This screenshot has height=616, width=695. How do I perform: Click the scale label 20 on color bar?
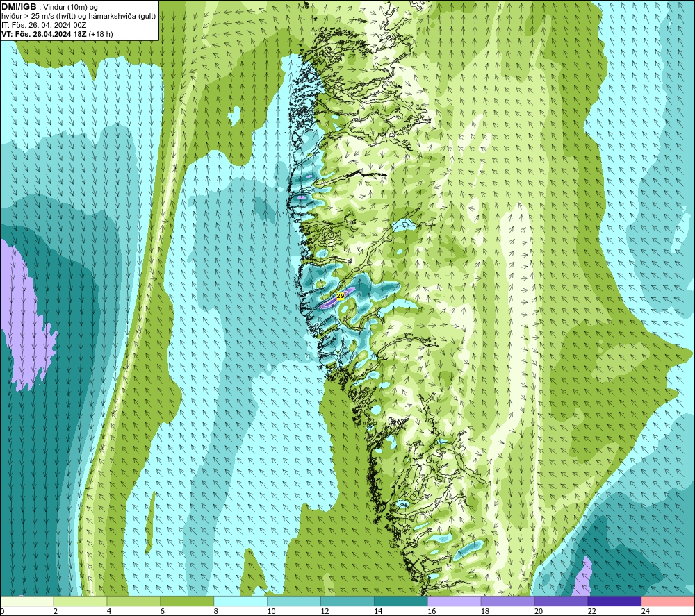pos(538,611)
